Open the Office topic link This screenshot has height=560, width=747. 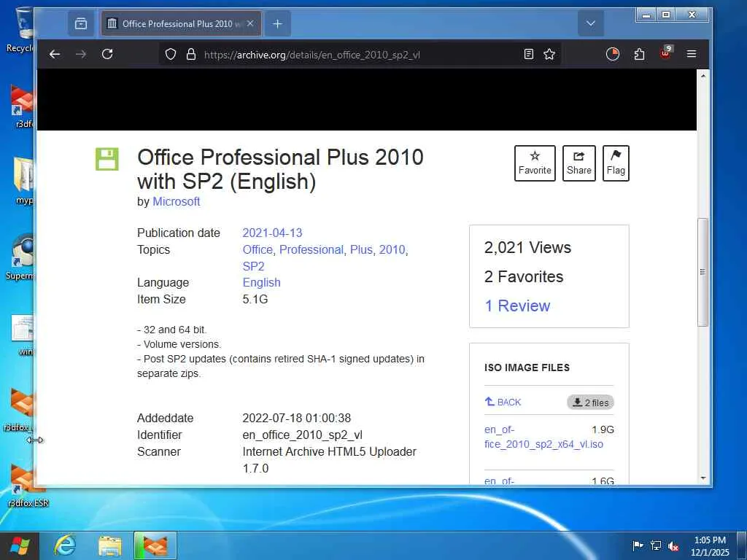point(258,249)
